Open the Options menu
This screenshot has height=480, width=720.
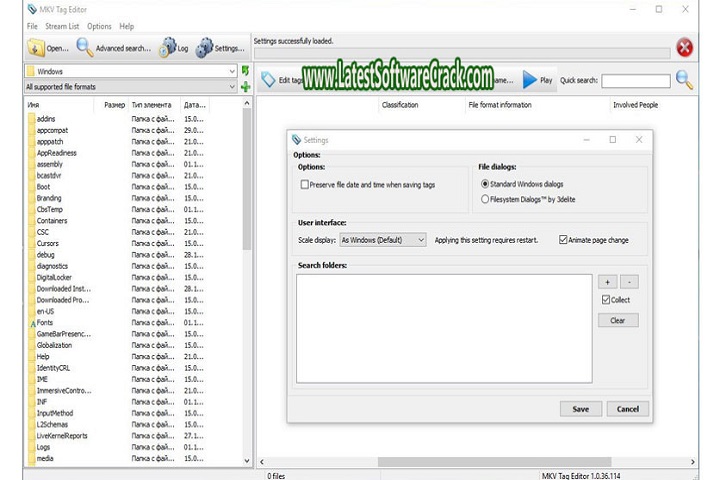(x=99, y=26)
